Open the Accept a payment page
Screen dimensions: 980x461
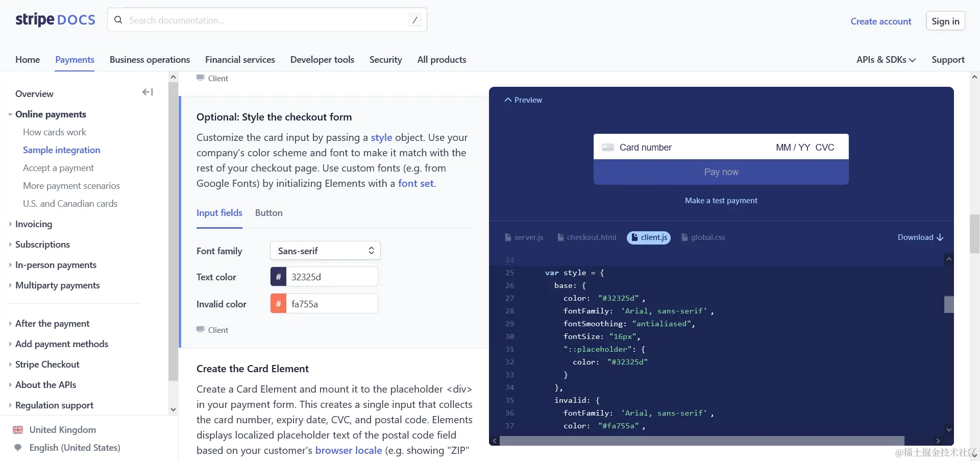[58, 168]
